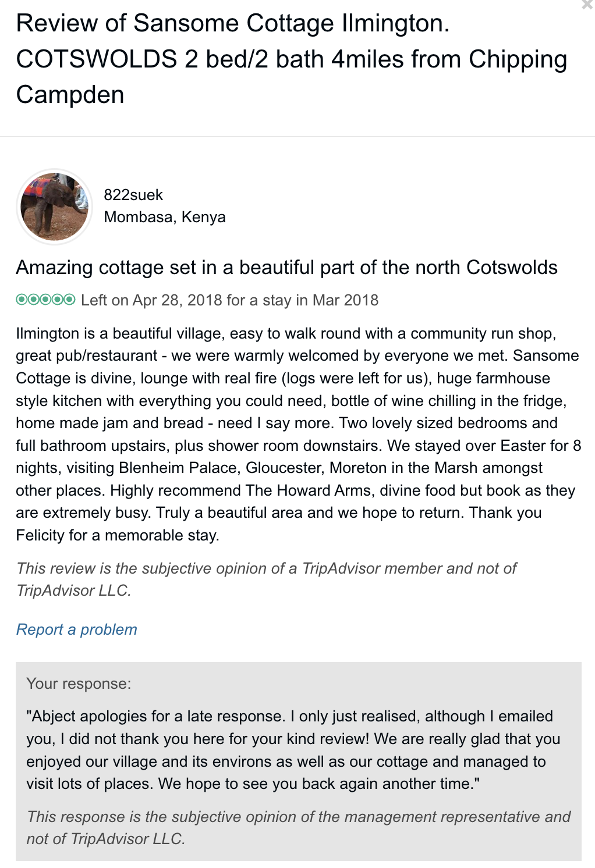Screen dimensions: 595x868
Task: Close the review popup with the X
Action: coord(587,5)
